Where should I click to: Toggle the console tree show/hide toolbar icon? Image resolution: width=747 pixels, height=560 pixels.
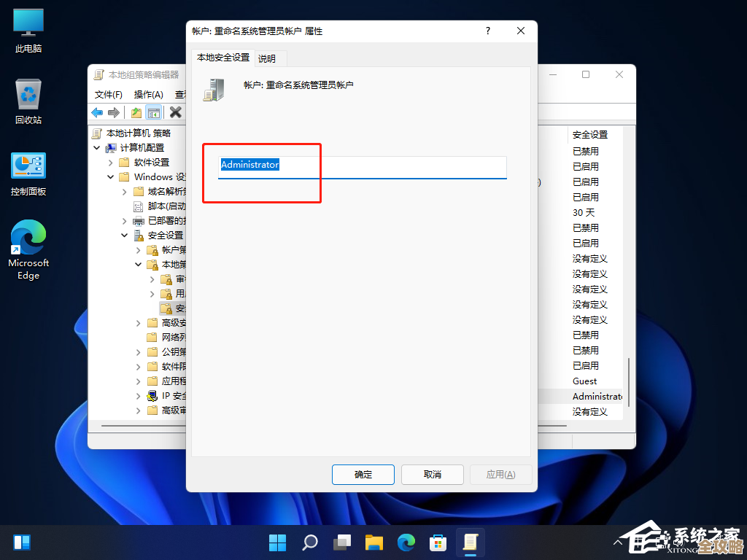[154, 112]
